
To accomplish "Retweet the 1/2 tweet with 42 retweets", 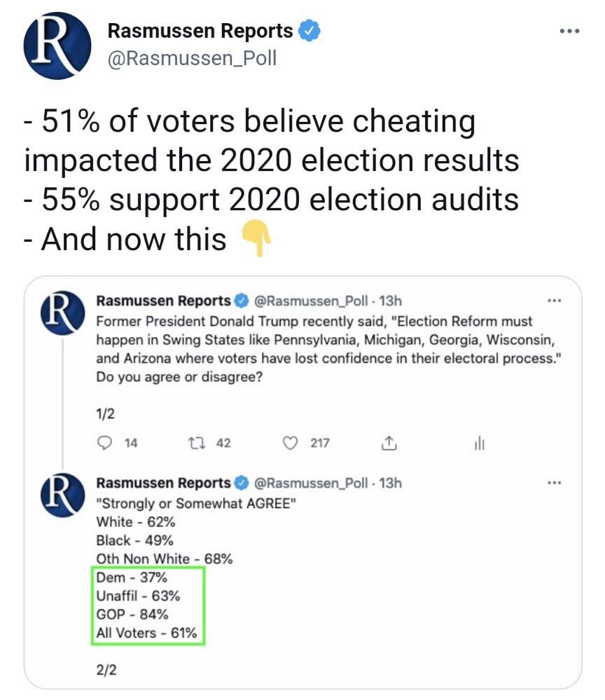I will click(x=197, y=443).
